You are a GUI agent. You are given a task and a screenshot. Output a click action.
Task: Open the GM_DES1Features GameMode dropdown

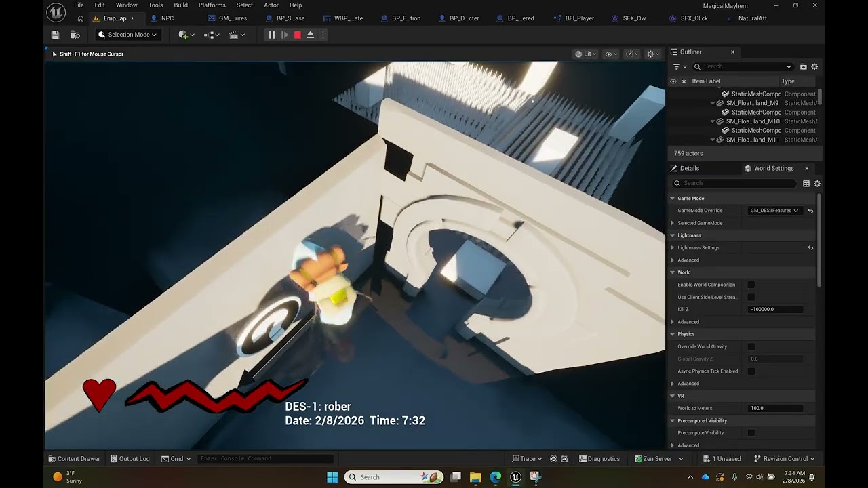coord(774,211)
